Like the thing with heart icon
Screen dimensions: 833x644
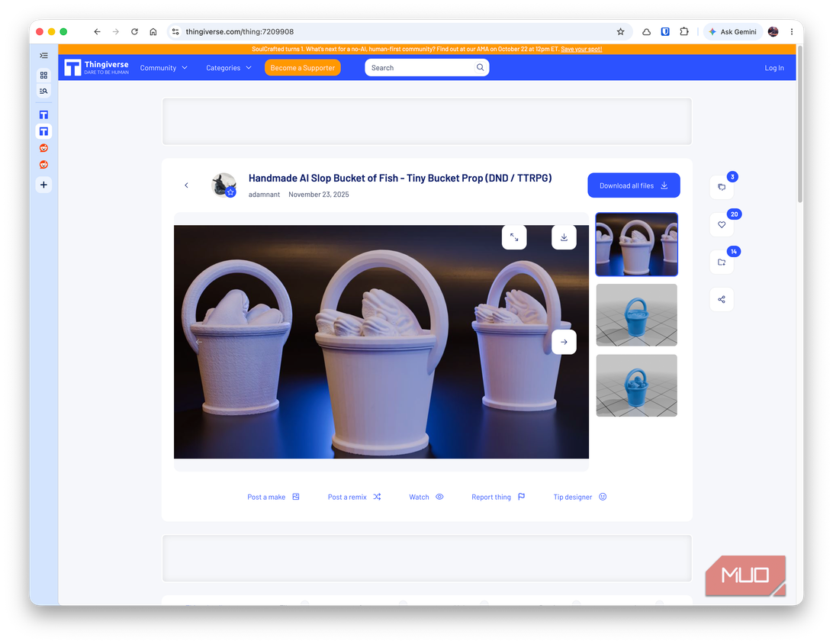pos(722,225)
